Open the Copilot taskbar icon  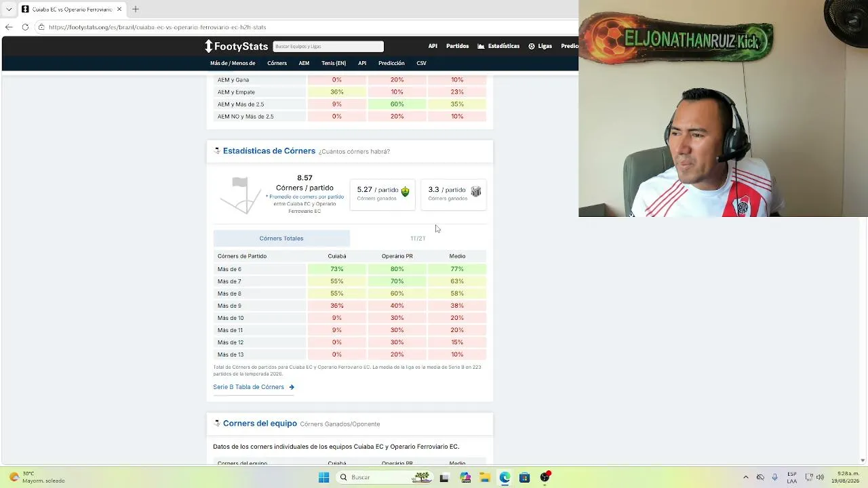[x=465, y=477]
